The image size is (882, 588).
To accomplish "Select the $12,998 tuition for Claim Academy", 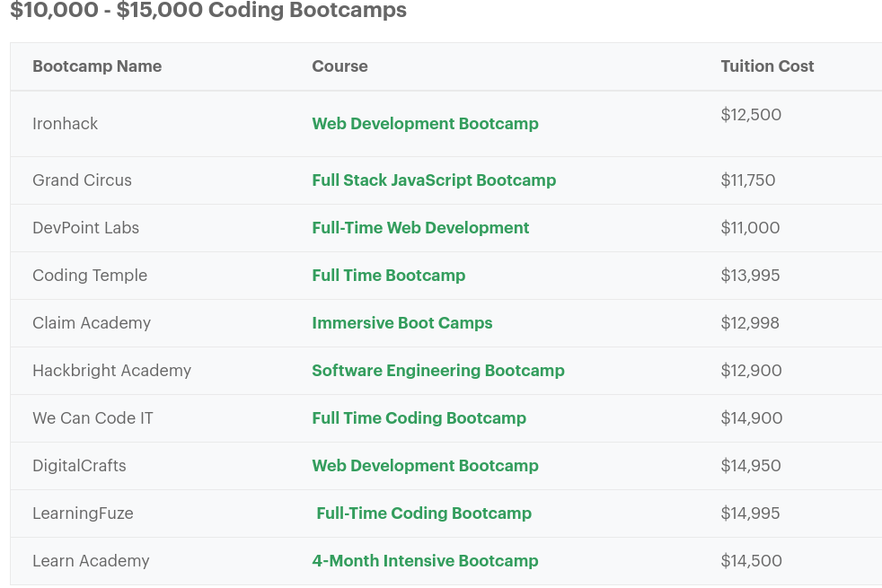I will (750, 323).
